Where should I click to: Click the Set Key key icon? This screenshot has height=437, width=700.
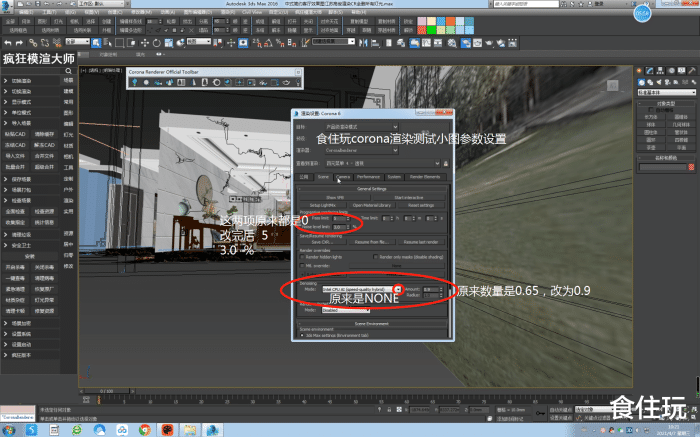coord(540,413)
